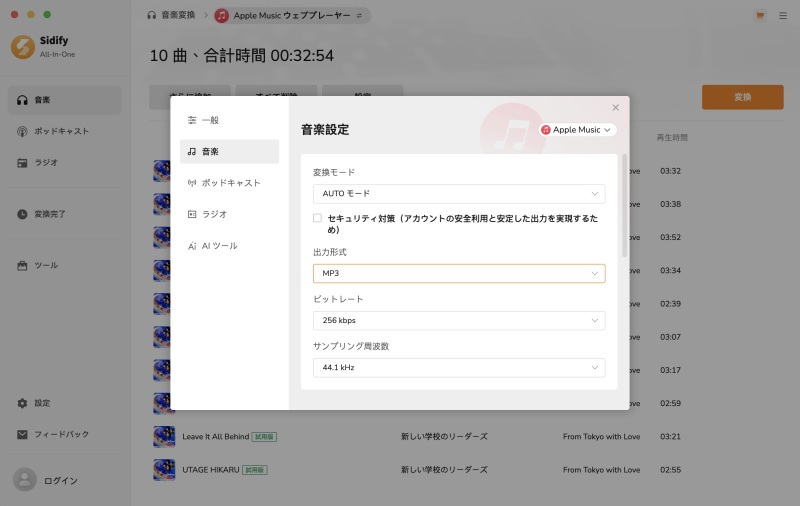Click the radio icon in main sidebar

point(22,163)
